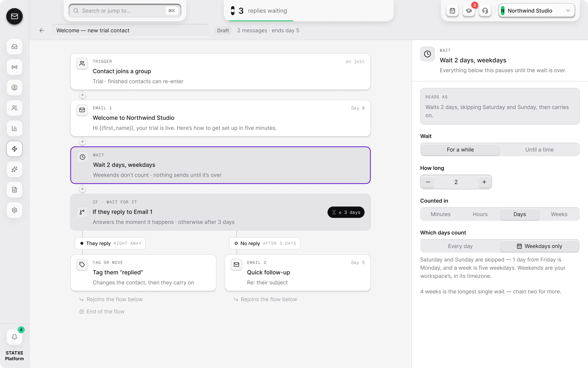The width and height of the screenshot is (588, 368).
Task: Open the 'Welcome to Northwind Studio' email card
Action: 220,118
